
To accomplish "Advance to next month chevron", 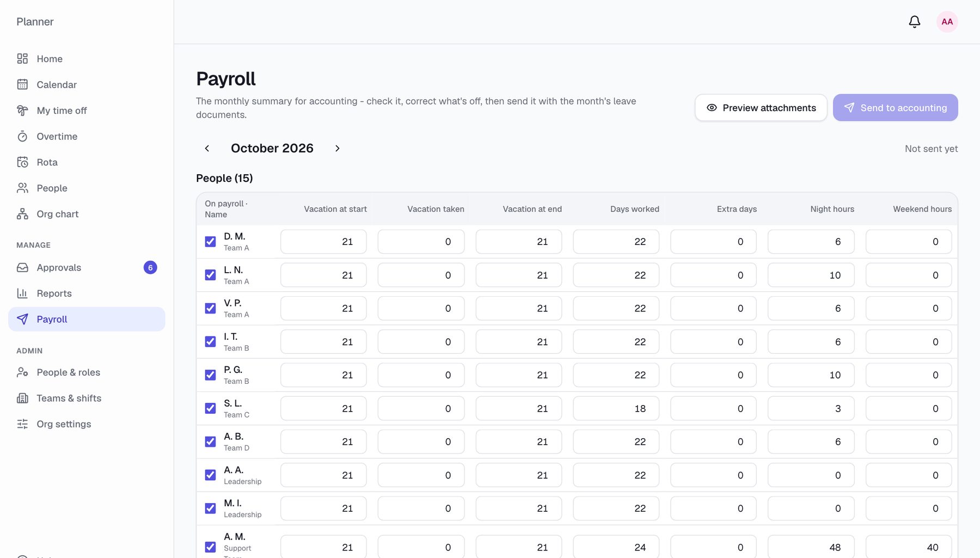I will pos(338,149).
